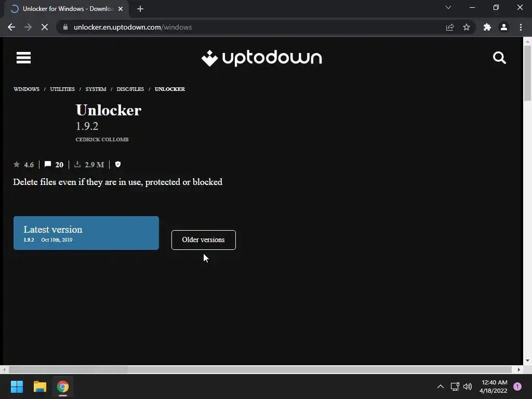Click the comments bubble icon
532x399 pixels.
(x=48, y=164)
